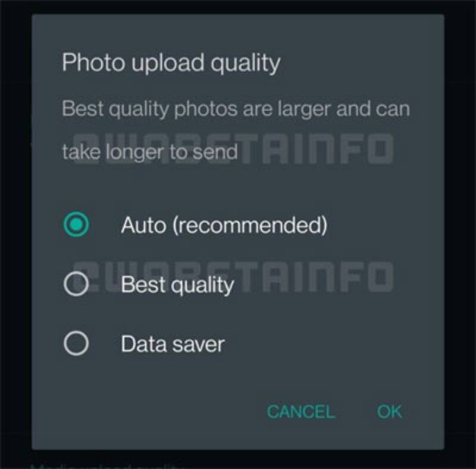Click the word 'recommended' in Auto option
The width and height of the screenshot is (476, 469).
click(250, 225)
